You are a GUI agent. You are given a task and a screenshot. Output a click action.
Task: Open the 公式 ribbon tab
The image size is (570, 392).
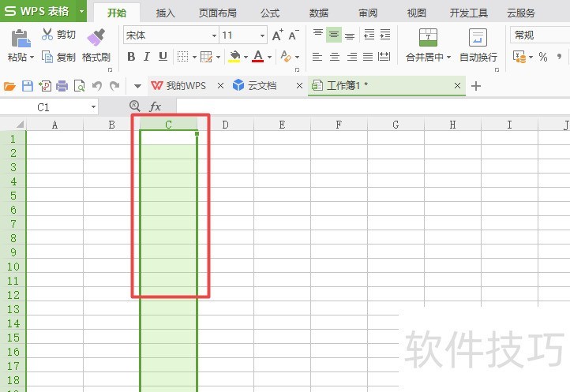click(x=270, y=13)
